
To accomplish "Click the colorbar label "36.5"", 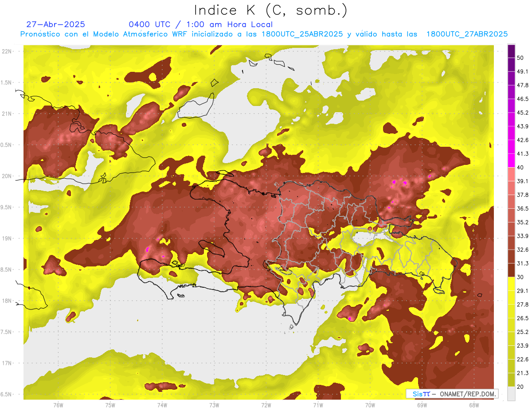I will tap(523, 208).
